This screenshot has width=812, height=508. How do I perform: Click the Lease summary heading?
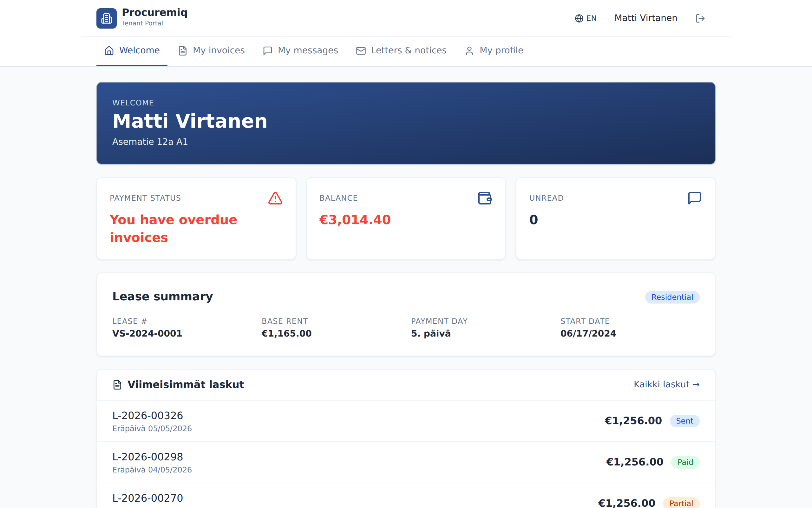[x=162, y=296]
